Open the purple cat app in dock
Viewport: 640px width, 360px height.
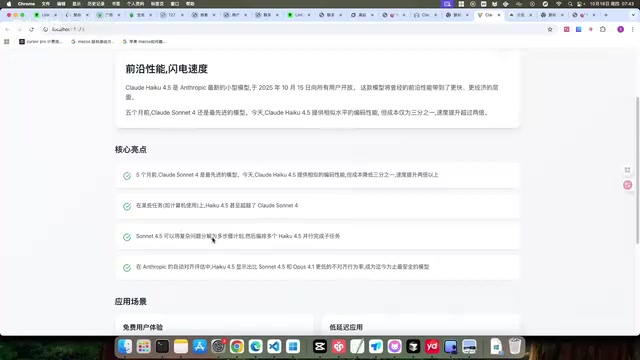[x=395, y=347]
